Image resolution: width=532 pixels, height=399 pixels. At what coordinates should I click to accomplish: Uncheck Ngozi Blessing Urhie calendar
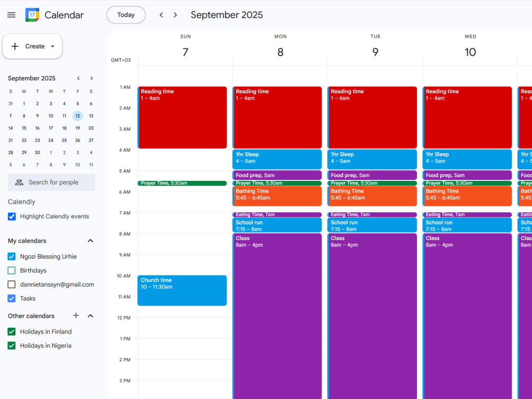(12, 256)
